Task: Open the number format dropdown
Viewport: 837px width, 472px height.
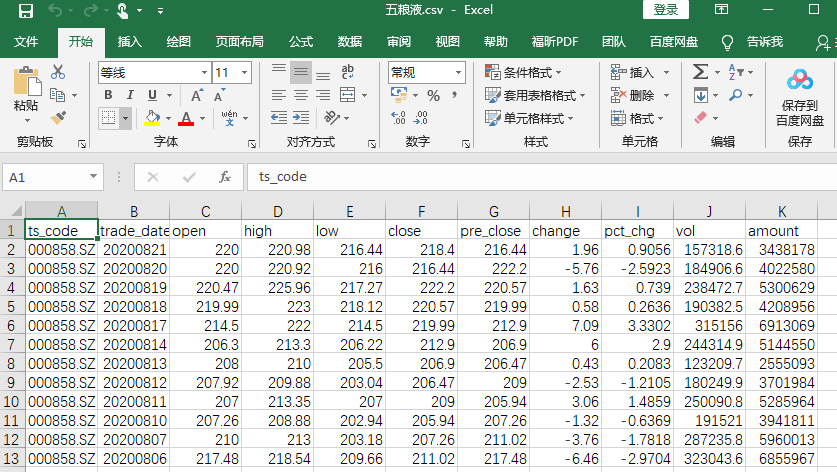Action: pos(459,73)
